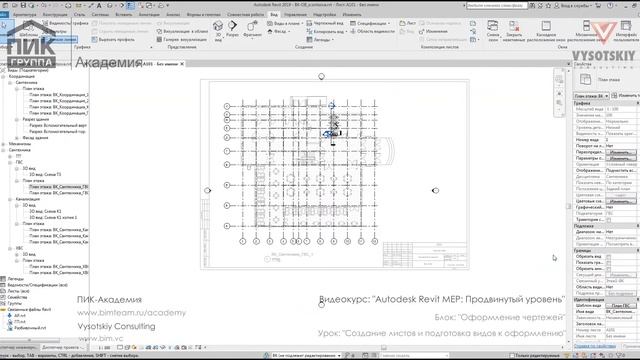Create a Section (Разрез) view
Screen dimensions: 640x360
click(232, 29)
